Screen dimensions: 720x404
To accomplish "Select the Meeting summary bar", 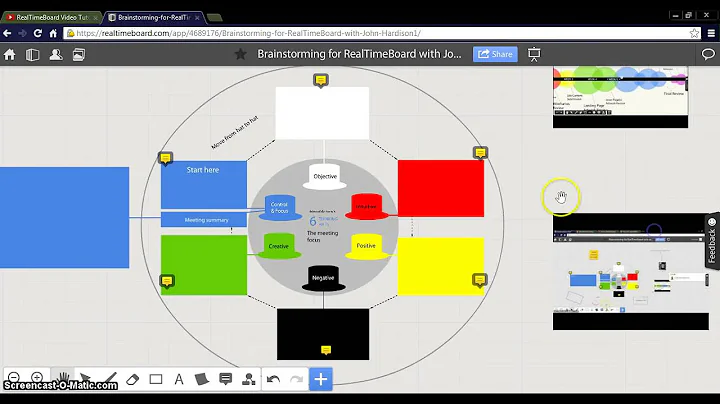I will (x=203, y=220).
